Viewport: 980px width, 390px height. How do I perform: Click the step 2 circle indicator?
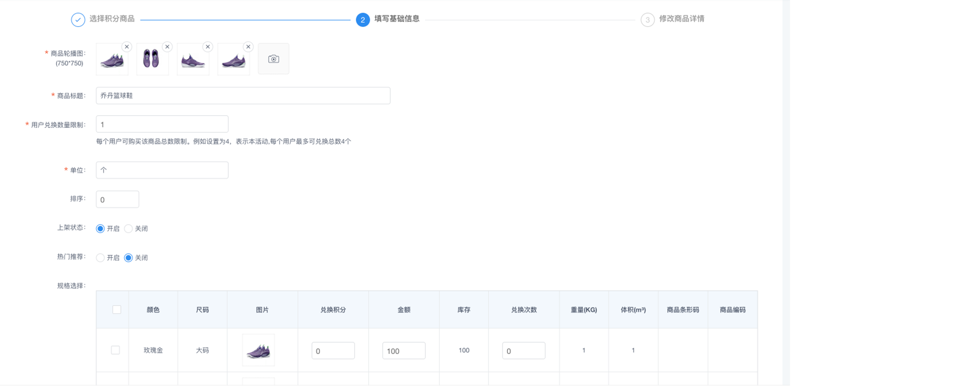point(363,20)
